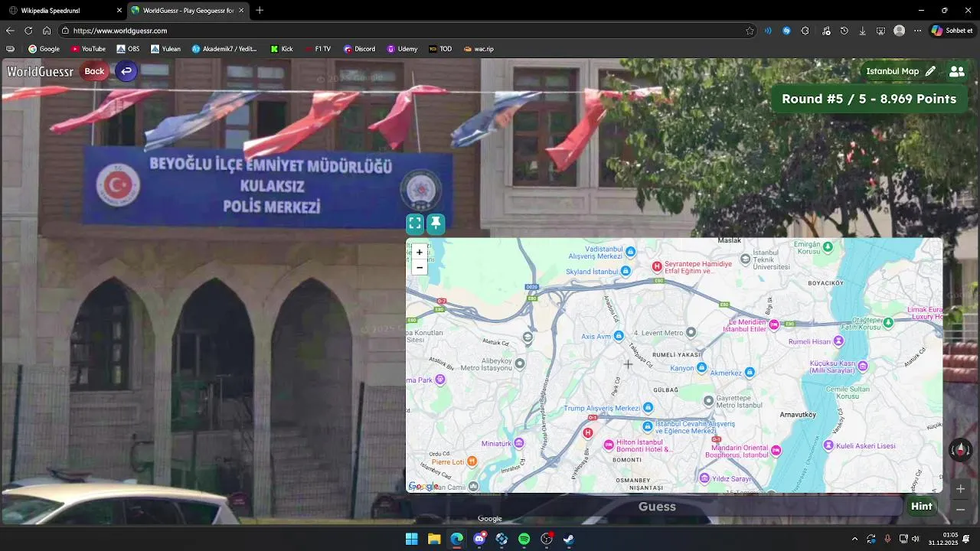Image resolution: width=980 pixels, height=551 pixels.
Task: Click the Emirgân Korusu park marker
Action: (828, 247)
